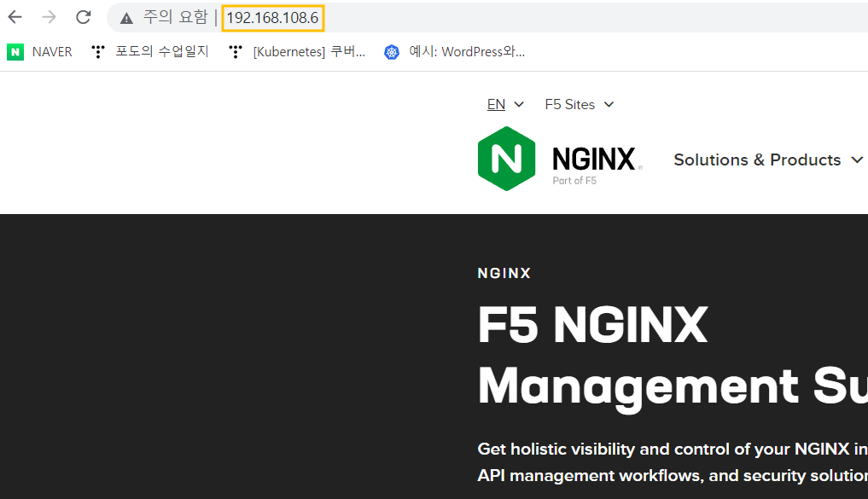Click the green NAVER favicon
Screen dimensions: 868x499
click(x=15, y=52)
